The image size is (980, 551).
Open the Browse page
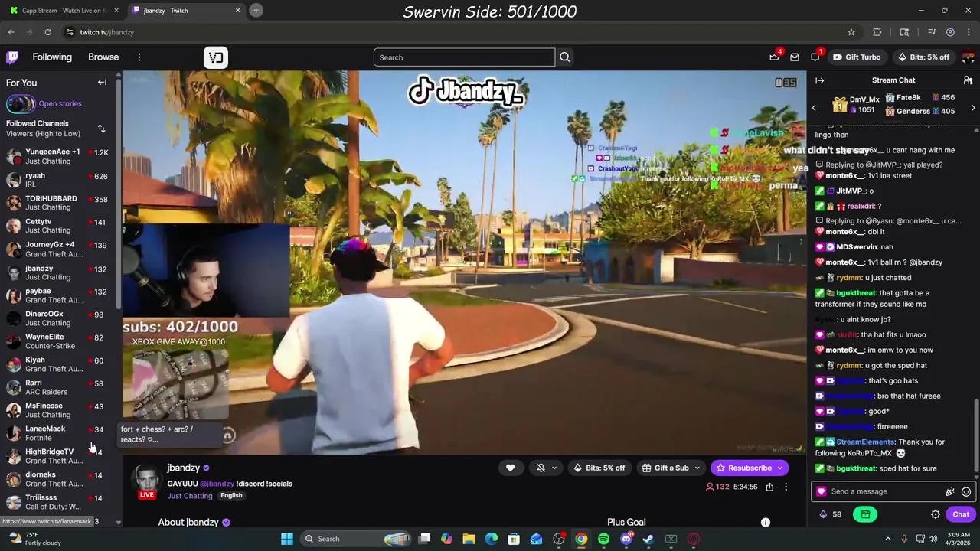pos(103,57)
